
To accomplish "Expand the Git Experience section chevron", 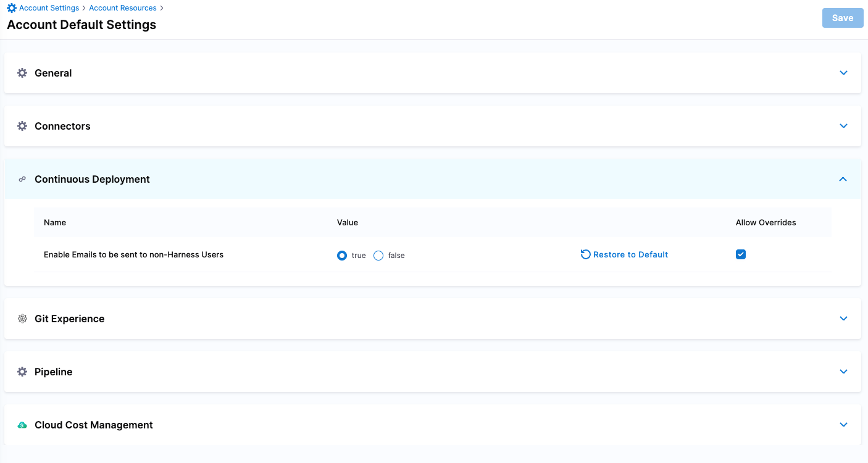I will coord(843,319).
